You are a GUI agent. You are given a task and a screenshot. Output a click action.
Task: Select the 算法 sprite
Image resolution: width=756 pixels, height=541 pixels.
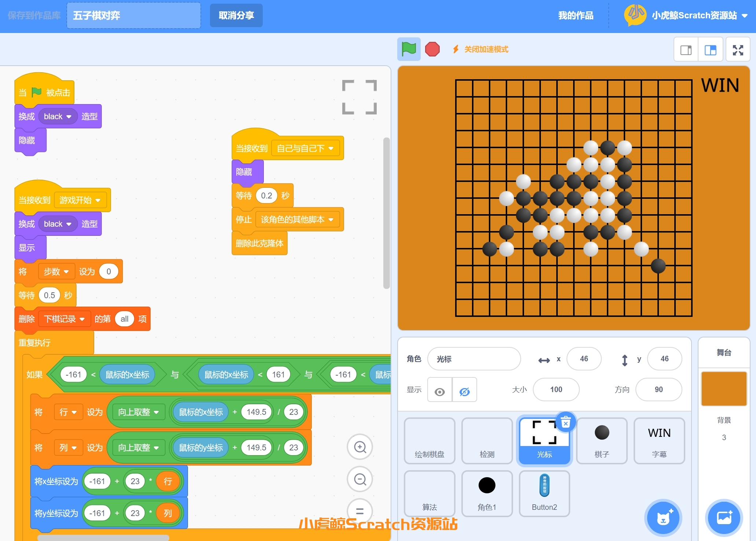tap(429, 494)
